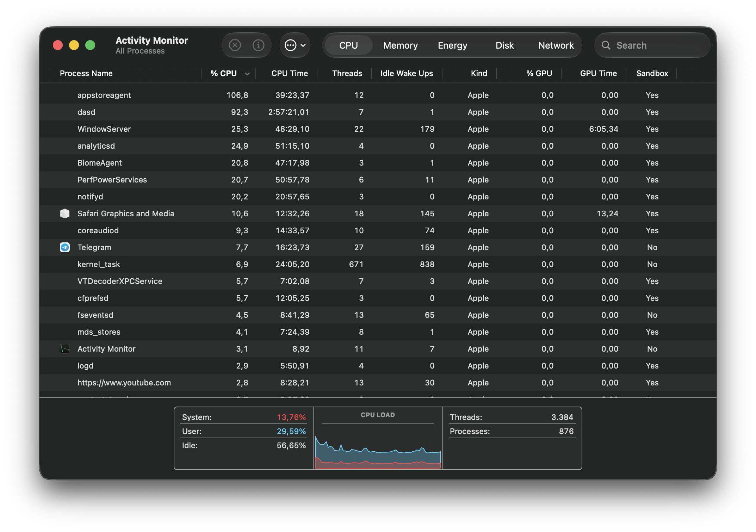This screenshot has width=756, height=532.
Task: Click WindowServer GPU Time 6:05,34
Action: (x=604, y=129)
